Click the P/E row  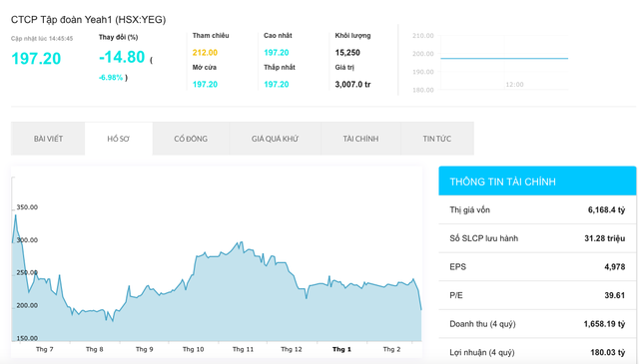(537, 295)
